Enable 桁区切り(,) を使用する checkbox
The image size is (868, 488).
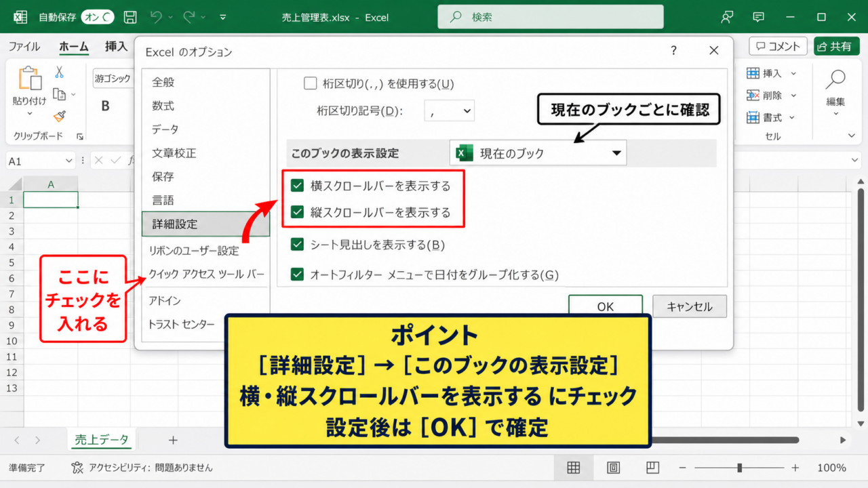311,83
